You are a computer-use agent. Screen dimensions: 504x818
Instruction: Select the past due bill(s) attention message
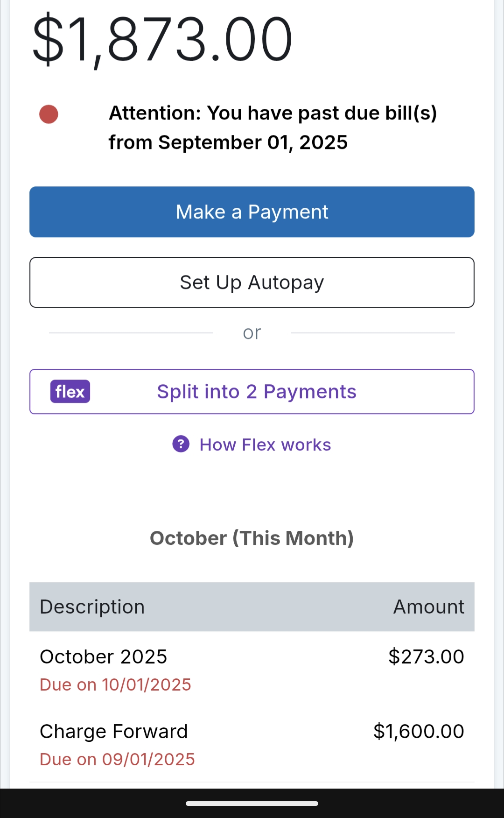click(273, 127)
